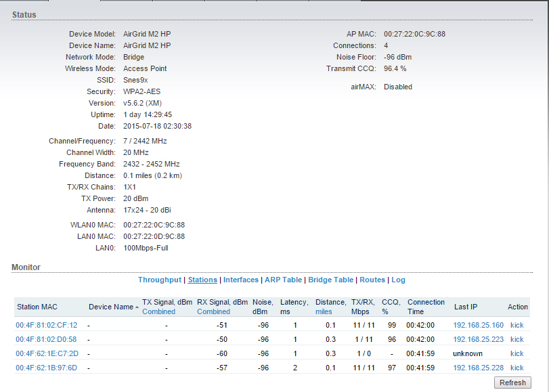The height and width of the screenshot is (392, 549).
Task: Select Wireless Mode value Access Point
Action: 145,68
